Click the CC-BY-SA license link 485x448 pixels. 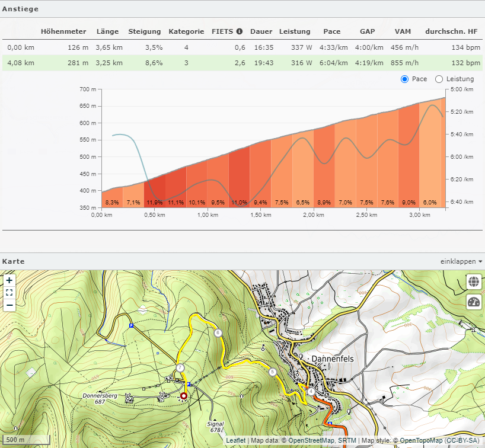point(463,441)
